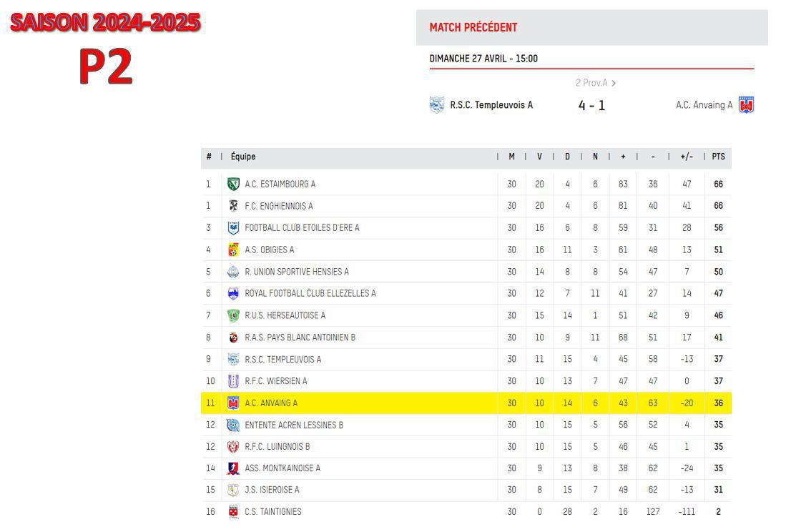Click the R.S.C. Templeuvois crest in match header

(x=436, y=105)
